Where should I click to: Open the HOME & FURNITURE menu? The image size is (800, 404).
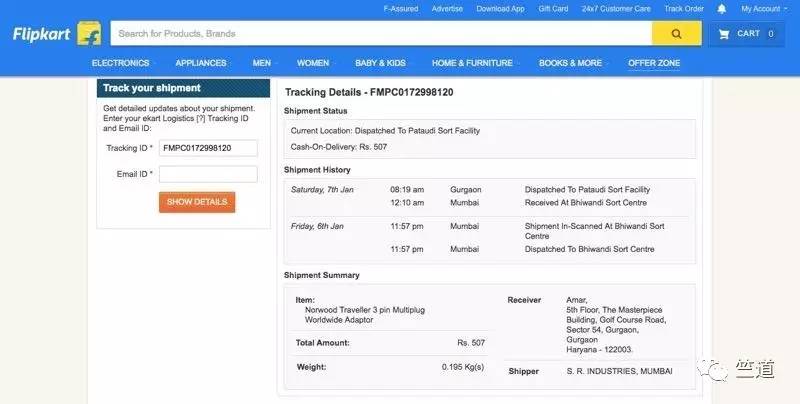tap(472, 63)
